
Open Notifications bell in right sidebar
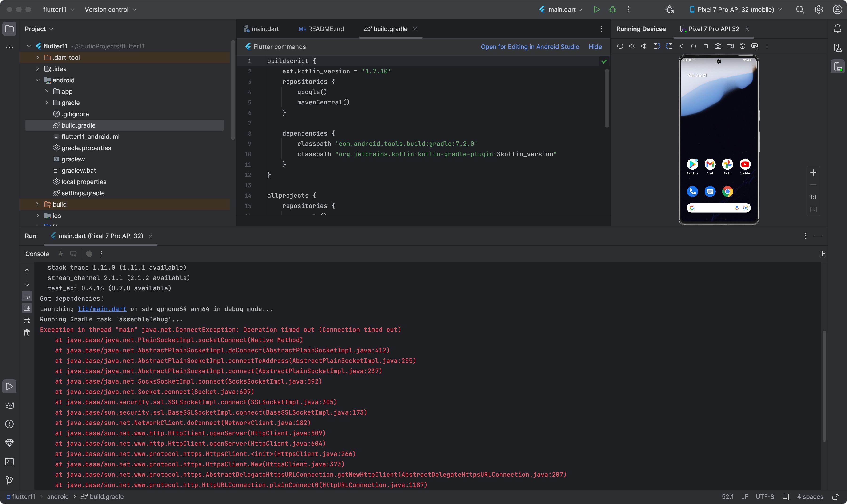(838, 29)
